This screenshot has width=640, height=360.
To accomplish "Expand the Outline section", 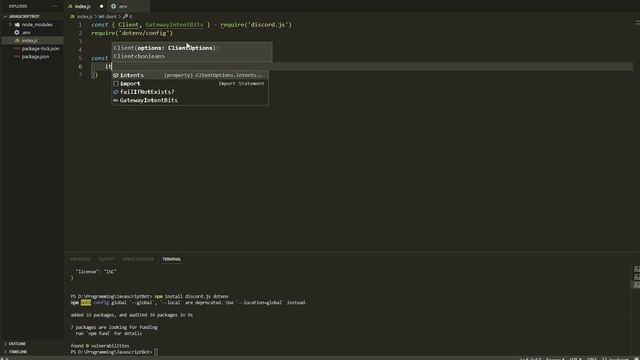I will (17, 344).
